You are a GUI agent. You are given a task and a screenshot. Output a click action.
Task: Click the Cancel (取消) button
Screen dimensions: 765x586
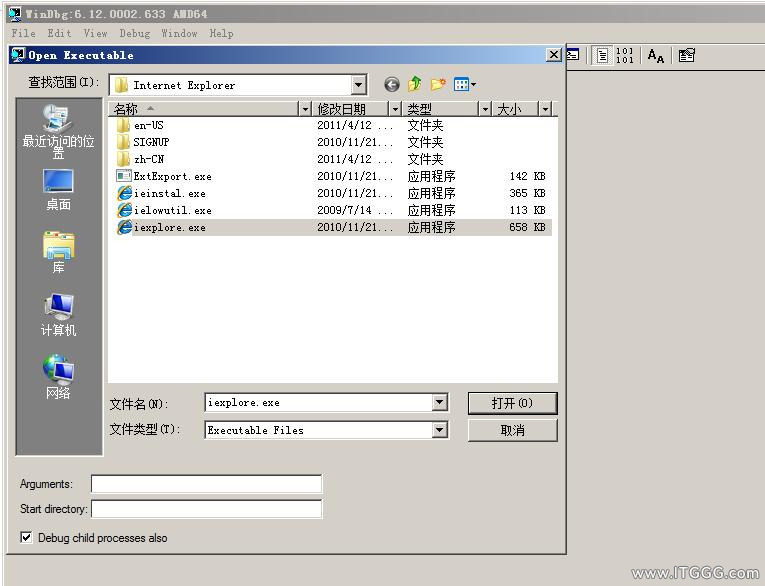512,430
